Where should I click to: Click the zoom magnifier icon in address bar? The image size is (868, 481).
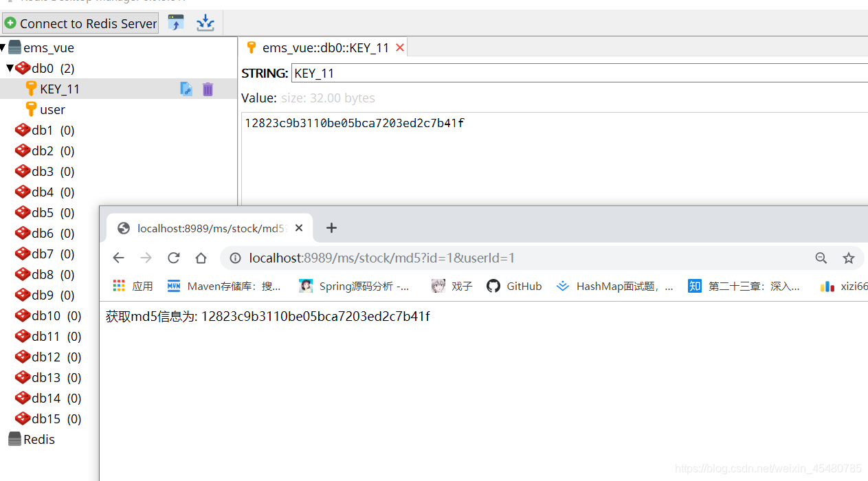point(821,258)
